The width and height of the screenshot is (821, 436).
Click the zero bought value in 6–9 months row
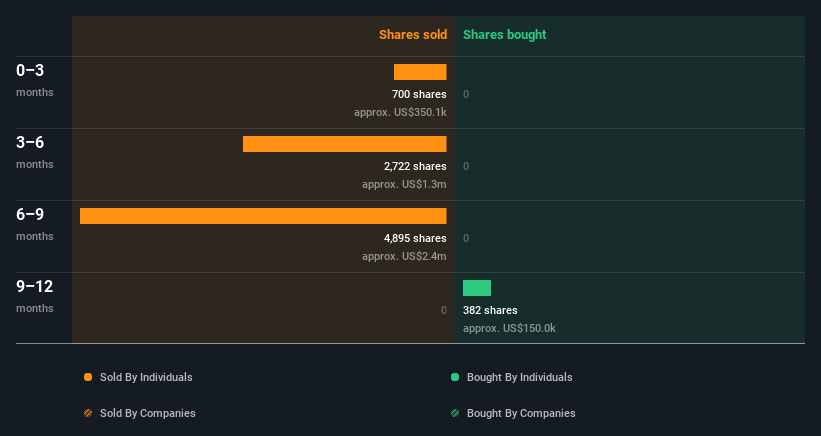coord(466,238)
